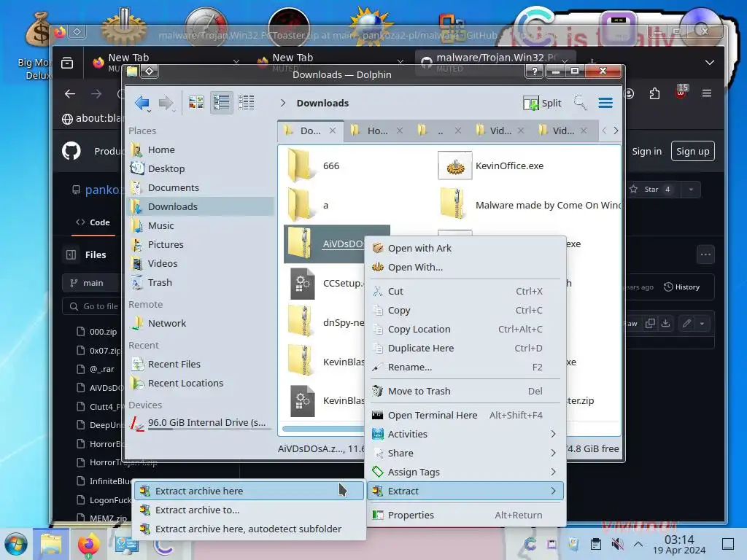Select the 666 folder icon

click(x=301, y=166)
